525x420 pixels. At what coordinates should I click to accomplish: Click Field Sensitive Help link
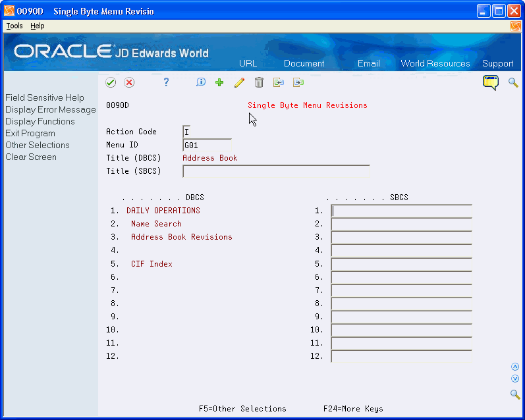[45, 97]
